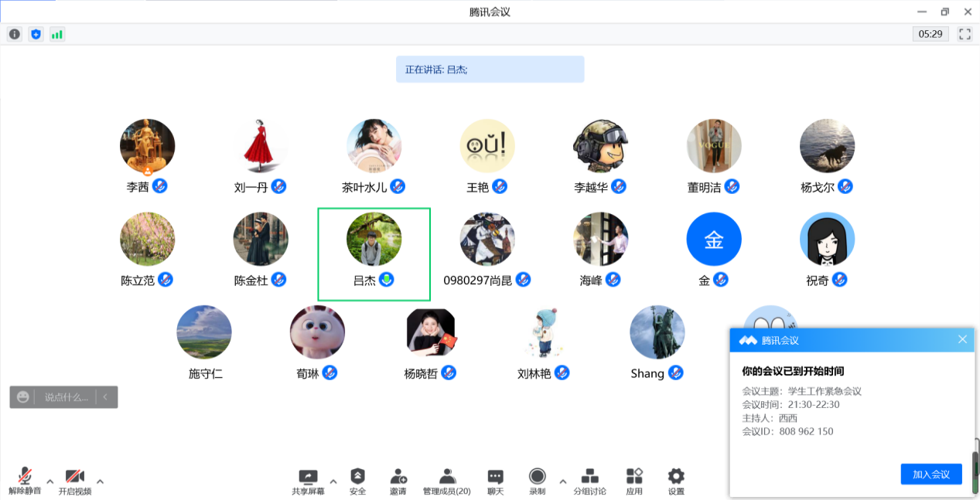This screenshot has width=980, height=500.
Task: Turn on camera with 开启视频
Action: coord(75,481)
